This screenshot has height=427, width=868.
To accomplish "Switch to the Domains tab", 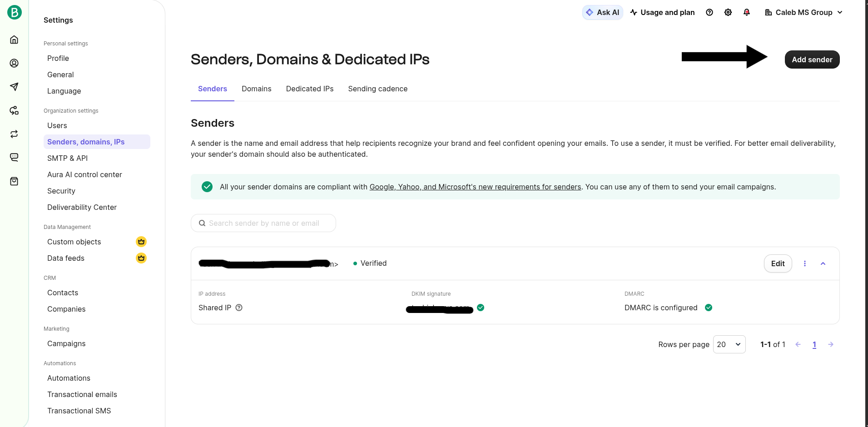I will tap(257, 89).
